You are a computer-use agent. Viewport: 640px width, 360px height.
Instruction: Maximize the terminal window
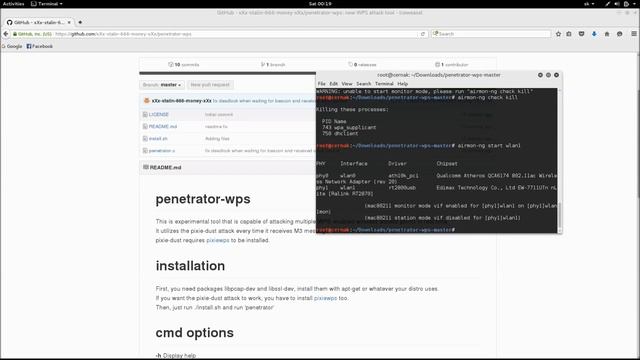tap(548, 75)
